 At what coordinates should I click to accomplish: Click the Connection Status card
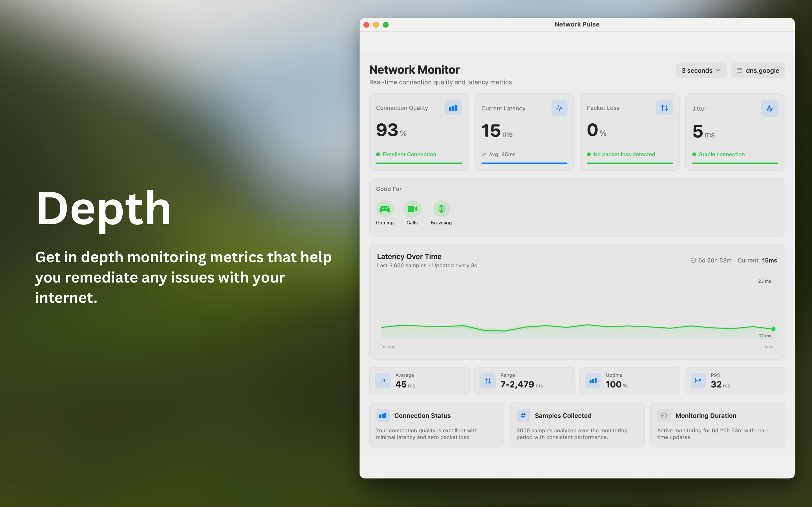(436, 424)
